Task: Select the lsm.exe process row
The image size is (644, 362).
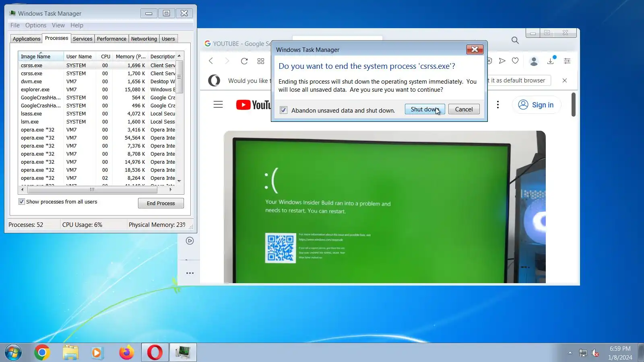Action: point(97,122)
